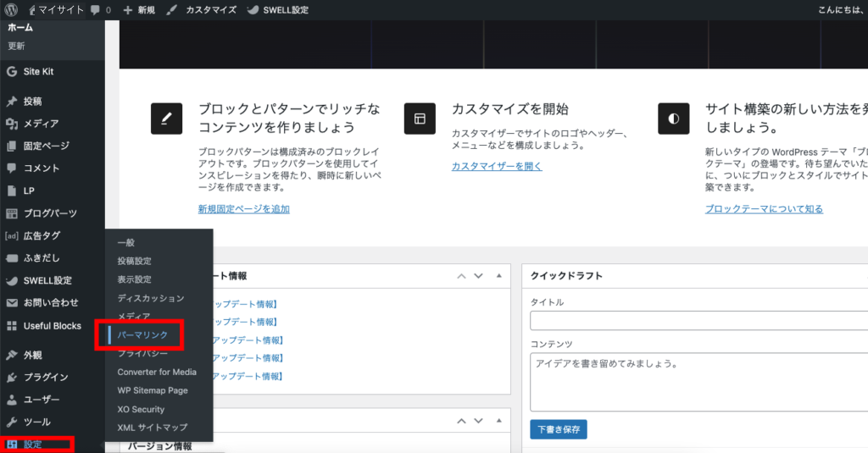Move the バージョン情報 widget down
Viewport: 868px width, 453px height.
click(x=478, y=422)
